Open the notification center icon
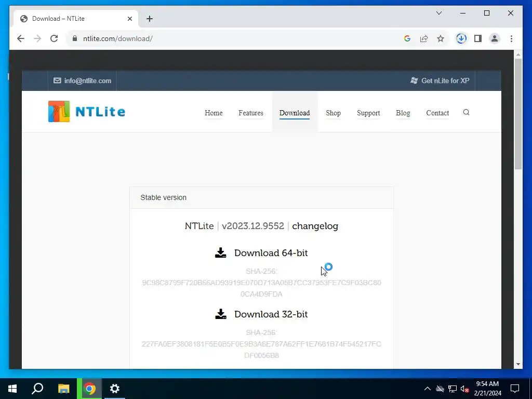 click(x=515, y=389)
